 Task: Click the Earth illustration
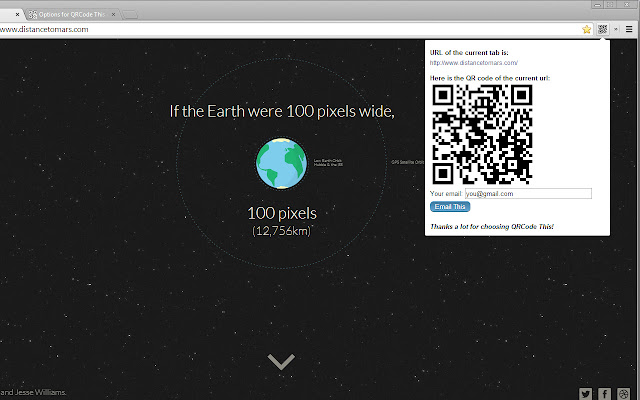[281, 163]
